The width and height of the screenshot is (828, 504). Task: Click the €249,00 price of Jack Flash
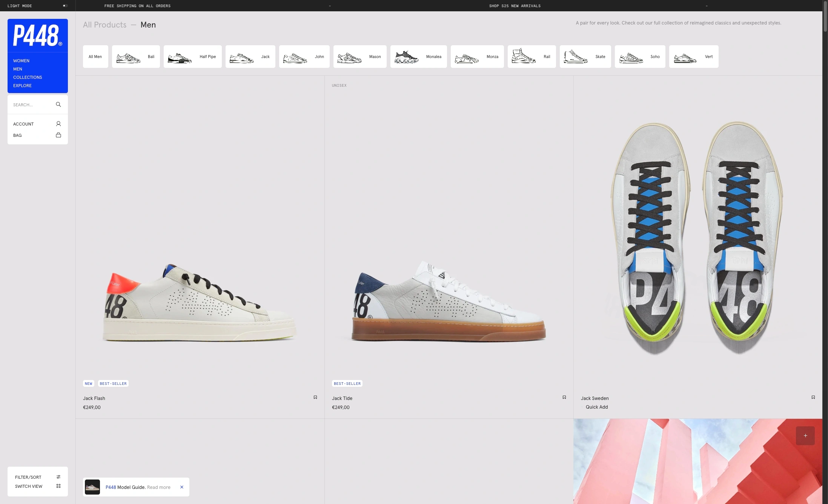click(x=92, y=407)
